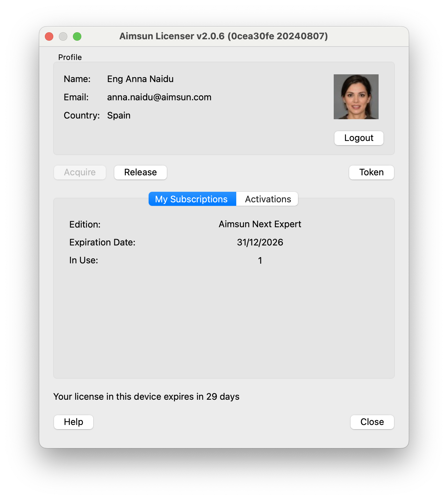Select the My Subscriptions tab
448x500 pixels.
(192, 199)
